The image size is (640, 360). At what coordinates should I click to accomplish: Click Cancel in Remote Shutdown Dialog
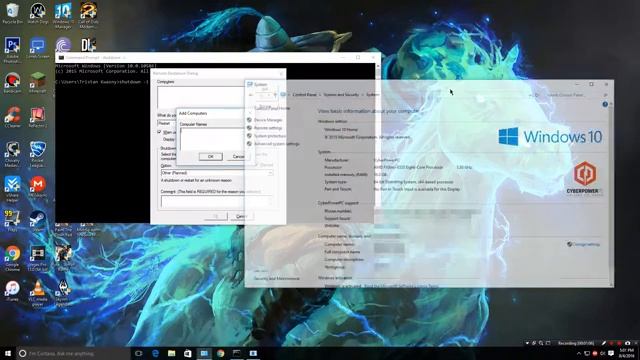[x=241, y=216]
